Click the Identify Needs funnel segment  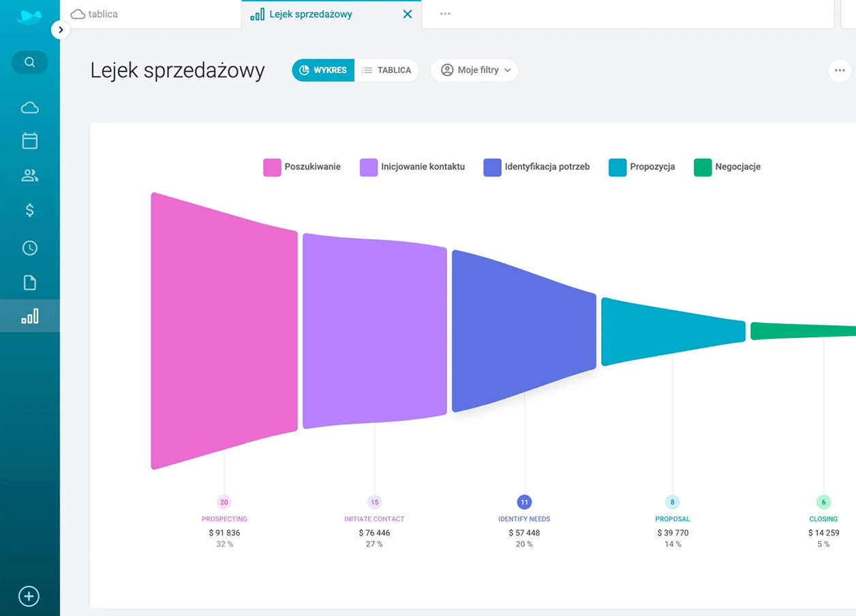(x=523, y=330)
